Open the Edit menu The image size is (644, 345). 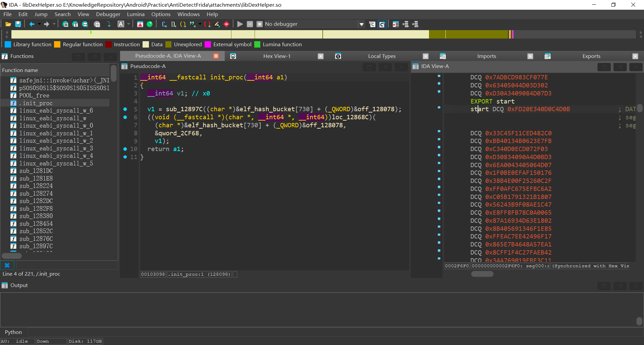click(23, 14)
